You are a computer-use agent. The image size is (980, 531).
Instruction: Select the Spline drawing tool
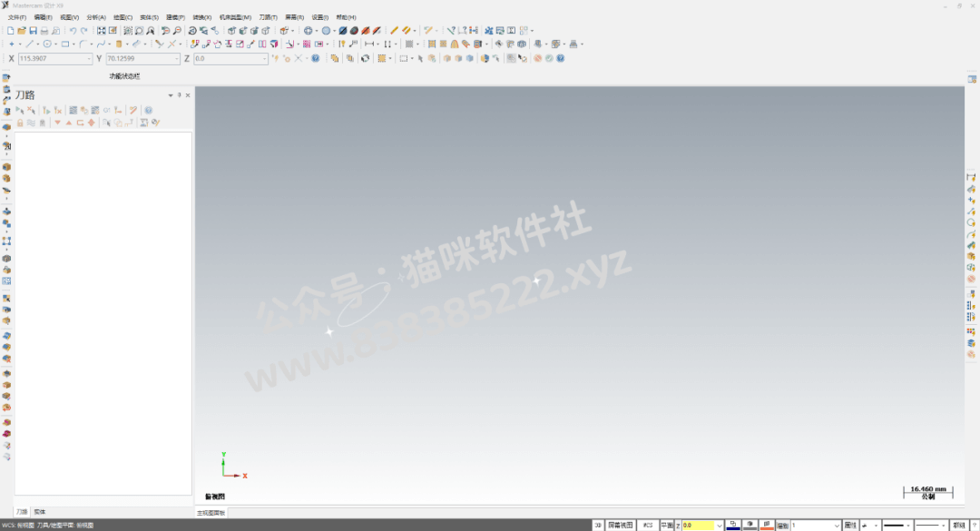tap(101, 44)
